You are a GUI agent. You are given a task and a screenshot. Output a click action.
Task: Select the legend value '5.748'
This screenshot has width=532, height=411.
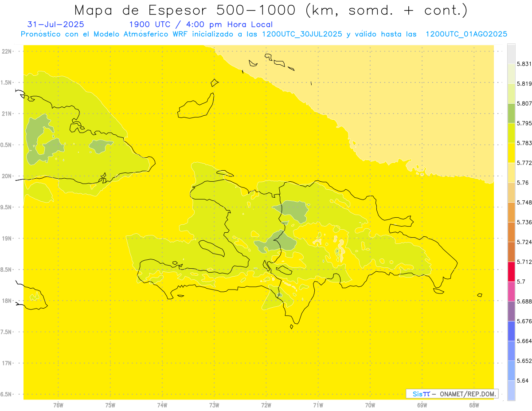tap(524, 202)
